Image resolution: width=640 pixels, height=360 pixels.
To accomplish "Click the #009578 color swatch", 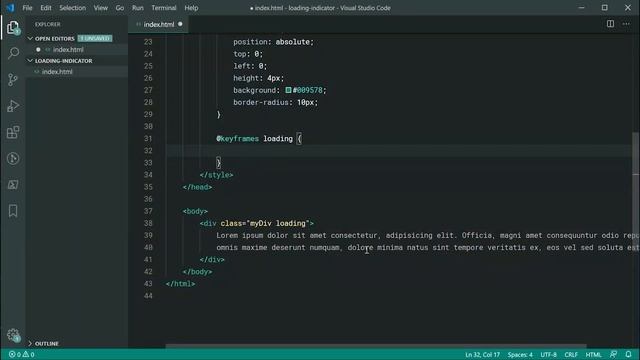I will pyautogui.click(x=288, y=90).
